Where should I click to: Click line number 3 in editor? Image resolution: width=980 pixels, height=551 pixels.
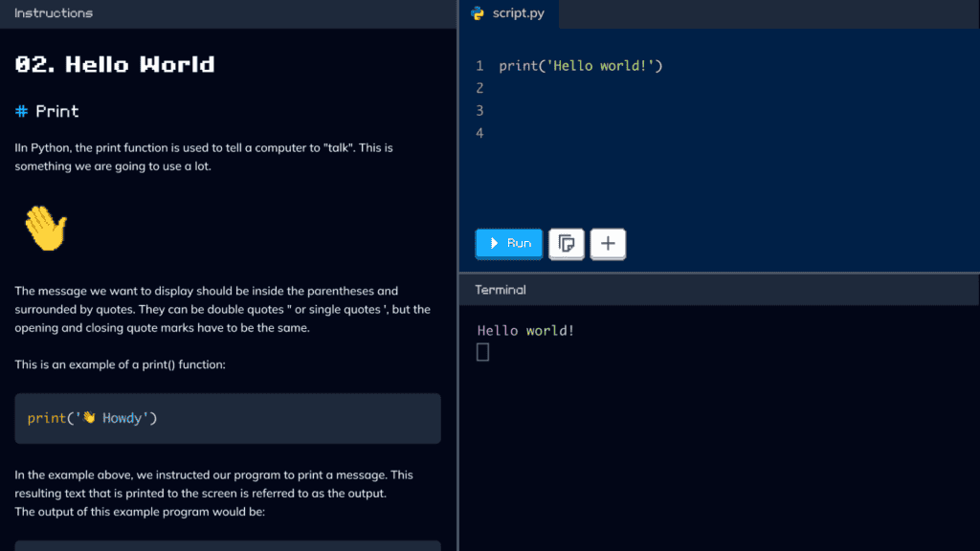tap(479, 111)
